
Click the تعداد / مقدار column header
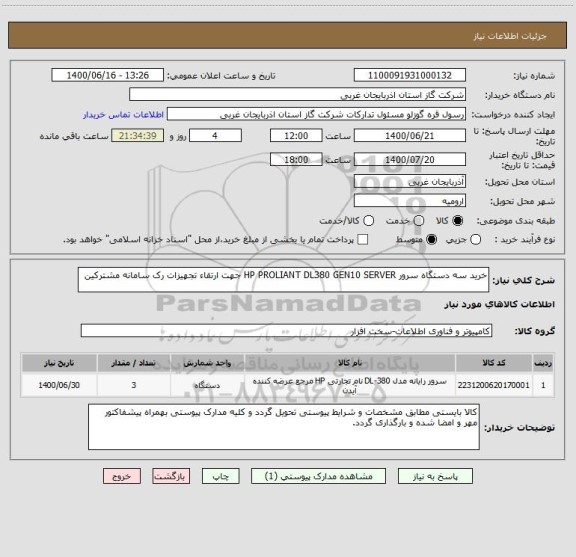click(x=134, y=363)
